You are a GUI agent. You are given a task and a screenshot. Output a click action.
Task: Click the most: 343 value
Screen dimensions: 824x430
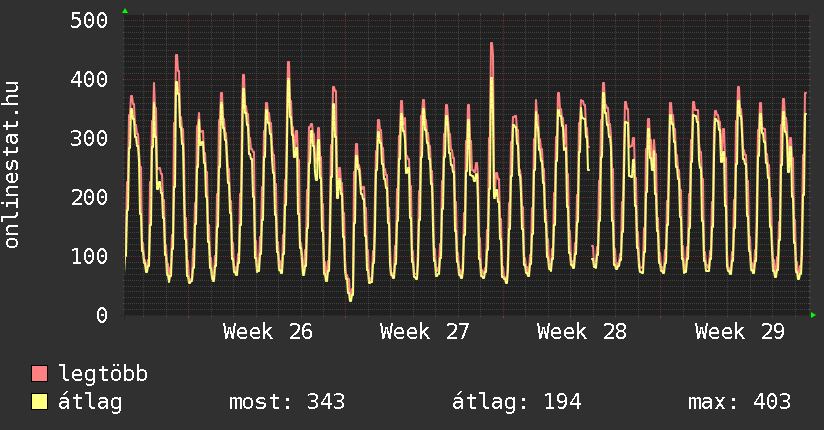pyautogui.click(x=287, y=402)
